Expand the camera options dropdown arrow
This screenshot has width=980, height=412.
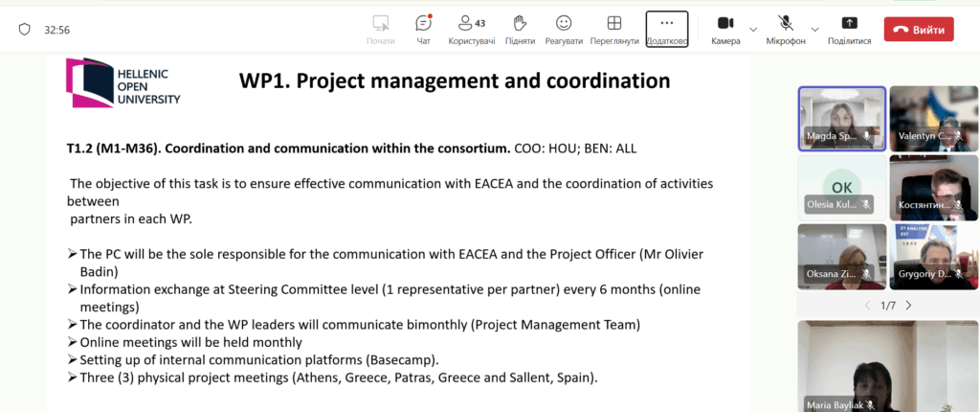753,29
